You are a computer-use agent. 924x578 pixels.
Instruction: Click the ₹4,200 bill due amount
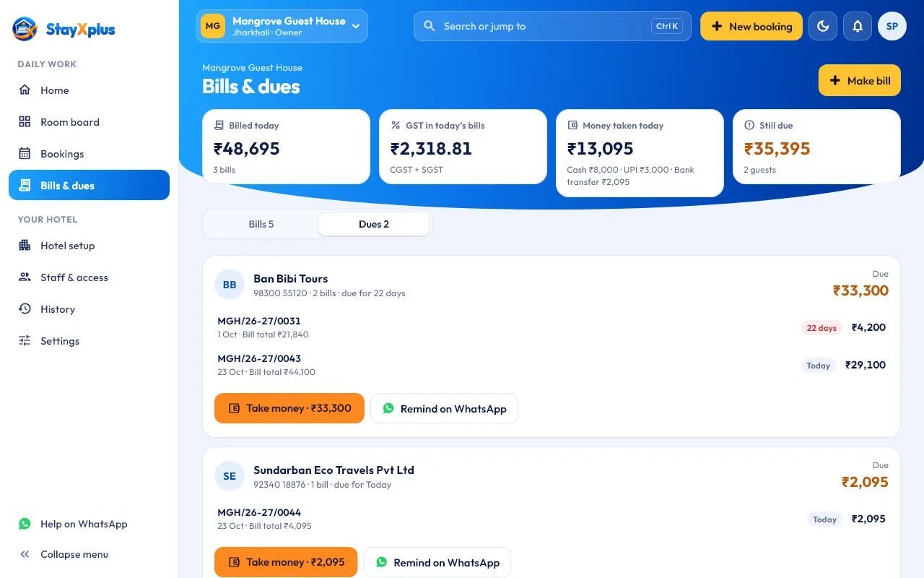tap(868, 327)
